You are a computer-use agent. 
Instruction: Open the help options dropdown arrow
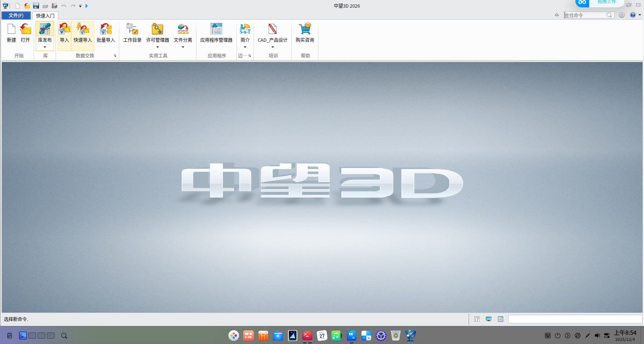click(x=640, y=15)
